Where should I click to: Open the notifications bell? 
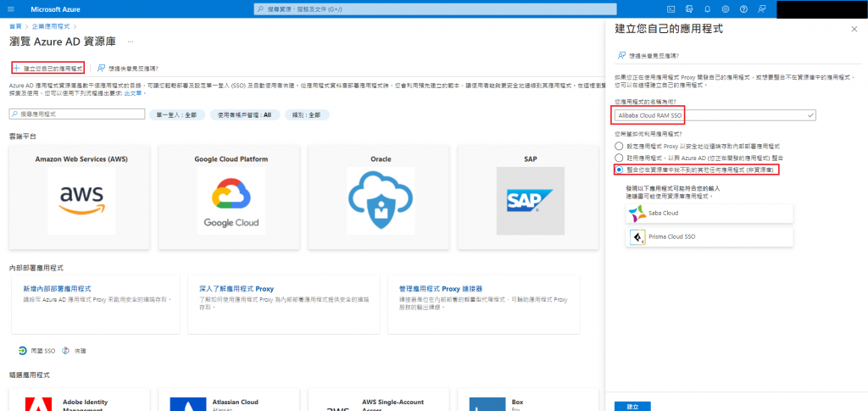708,8
